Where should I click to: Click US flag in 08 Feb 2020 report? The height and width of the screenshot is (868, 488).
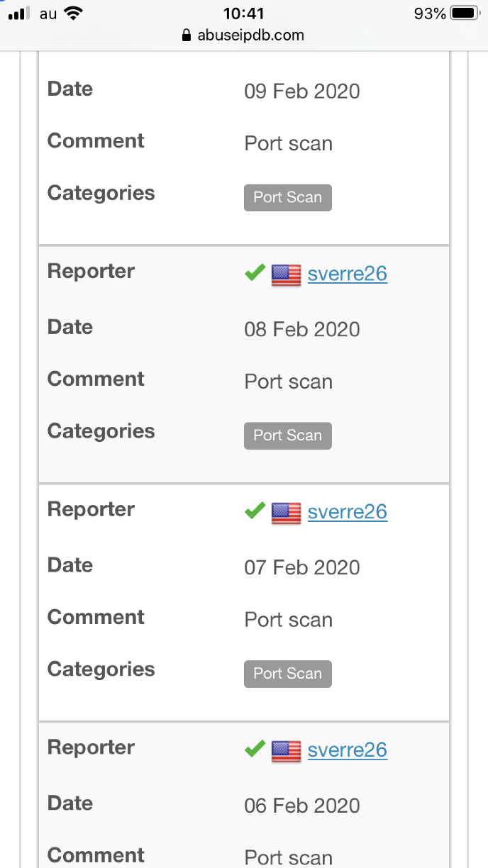point(287,275)
